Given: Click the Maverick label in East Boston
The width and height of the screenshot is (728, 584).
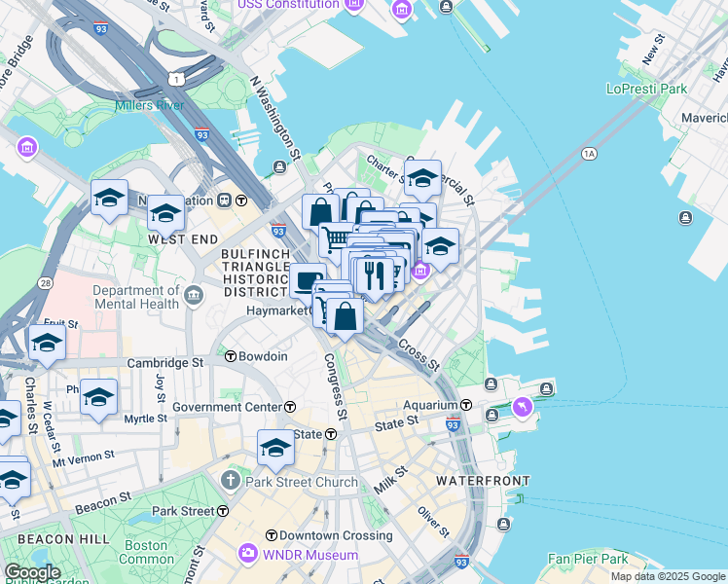Looking at the screenshot, I should (x=704, y=118).
